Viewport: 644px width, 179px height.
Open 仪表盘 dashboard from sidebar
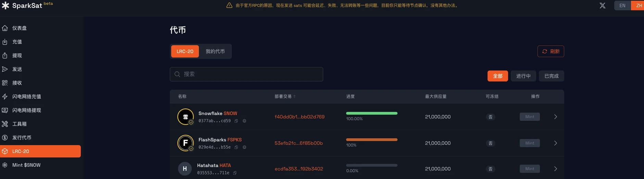click(20, 28)
